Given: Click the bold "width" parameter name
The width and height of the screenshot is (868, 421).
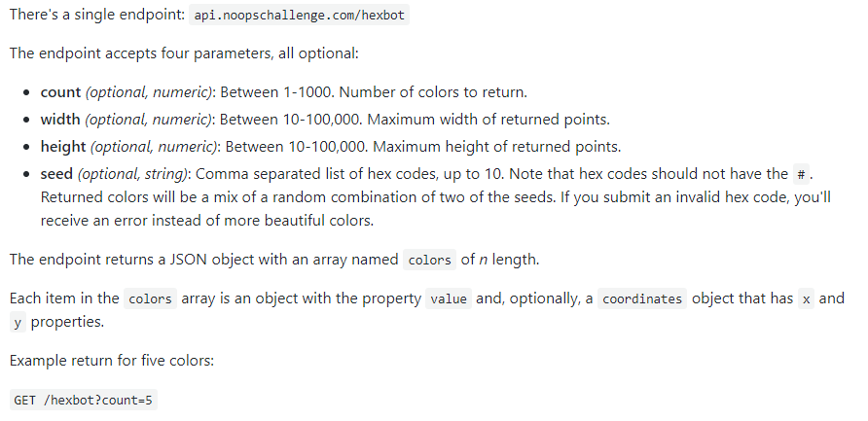Looking at the screenshot, I should pyautogui.click(x=60, y=120).
